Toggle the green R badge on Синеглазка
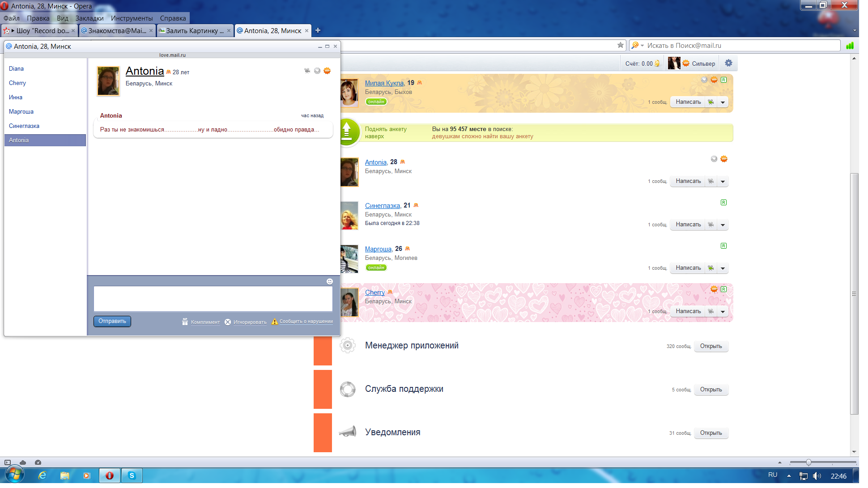The image size is (868, 488). 723,203
